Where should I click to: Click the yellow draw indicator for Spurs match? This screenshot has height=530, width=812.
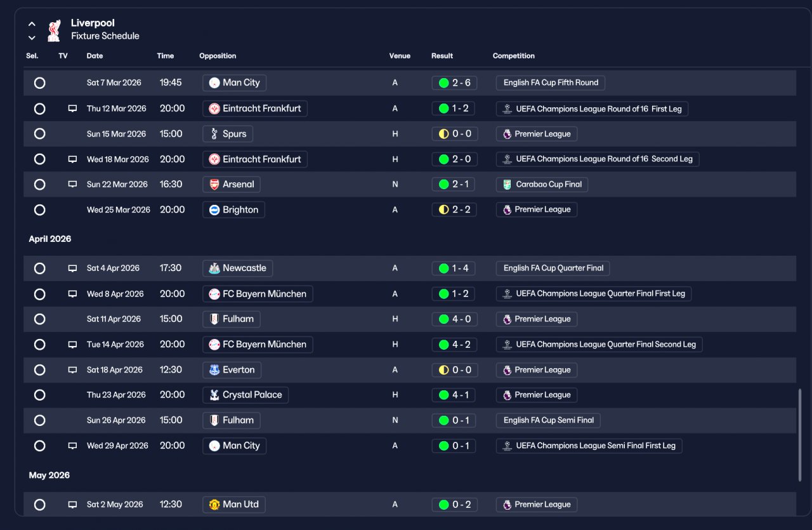pyautogui.click(x=443, y=134)
